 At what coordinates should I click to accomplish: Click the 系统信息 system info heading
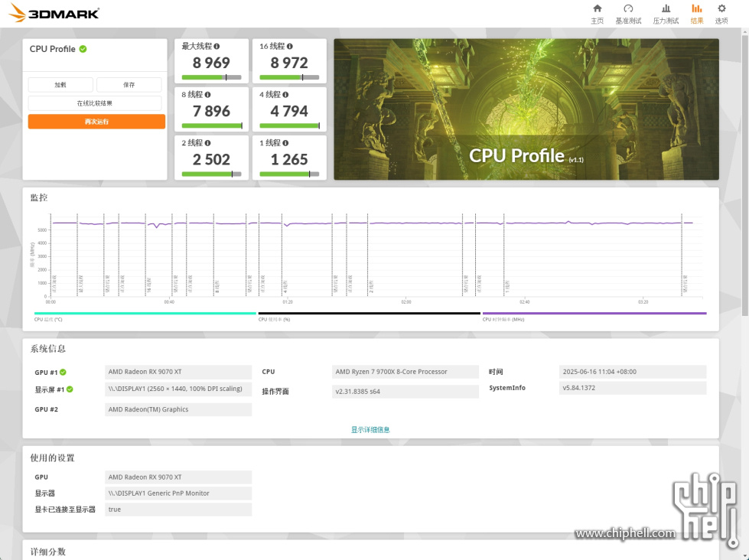(x=47, y=349)
